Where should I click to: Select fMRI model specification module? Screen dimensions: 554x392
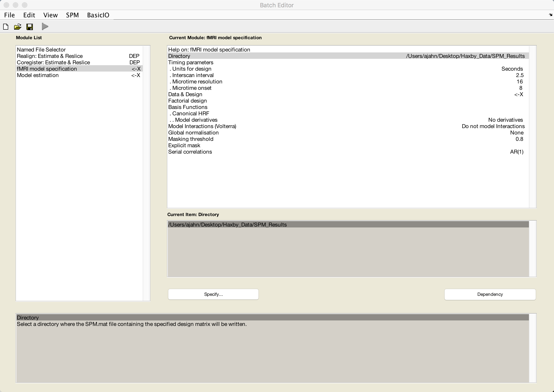79,69
